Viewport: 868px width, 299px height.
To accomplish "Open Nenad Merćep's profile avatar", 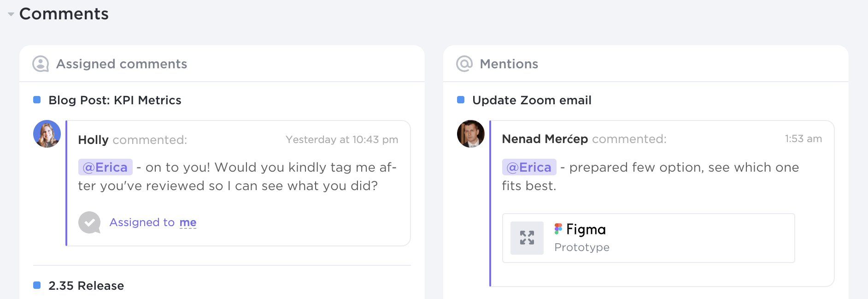I will click(470, 134).
